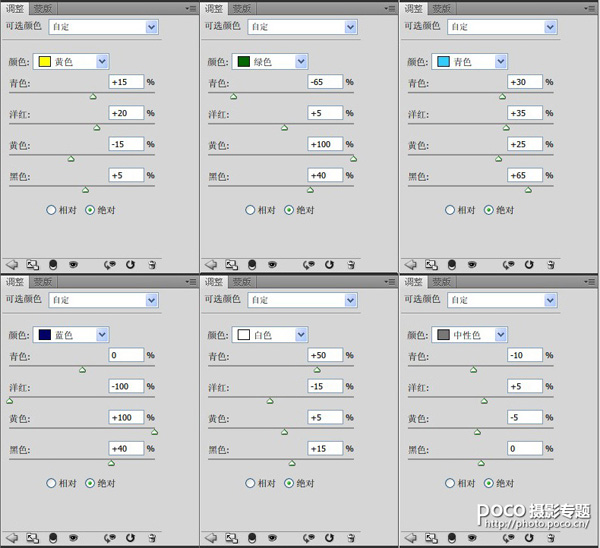Clip to layer icon in Green (绿色) panel
This screenshot has height=548, width=600.
pyautogui.click(x=252, y=264)
